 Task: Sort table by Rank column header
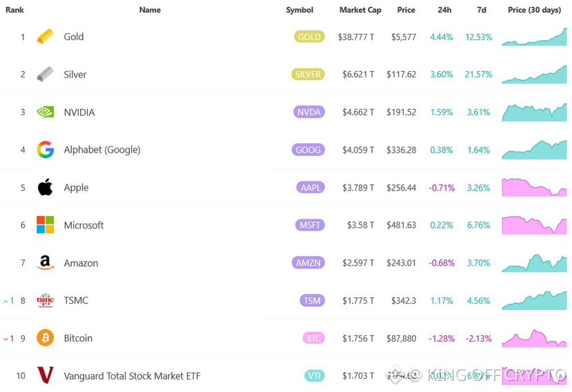point(14,10)
